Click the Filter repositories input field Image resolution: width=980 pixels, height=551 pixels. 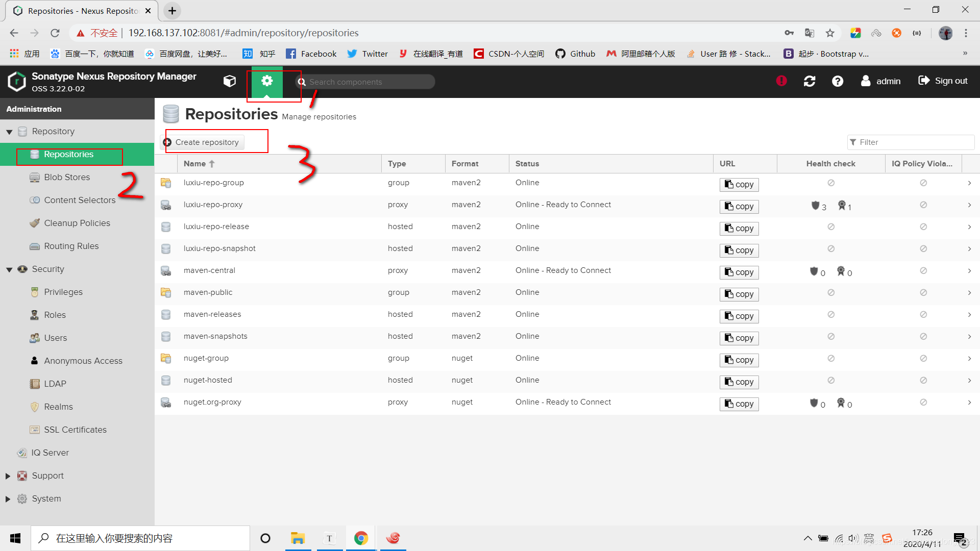coord(909,142)
